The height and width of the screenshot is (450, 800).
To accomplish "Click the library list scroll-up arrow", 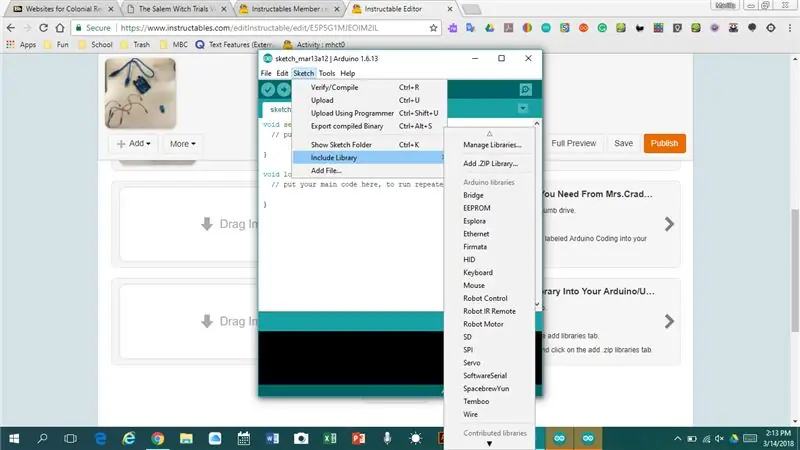I will pos(489,133).
